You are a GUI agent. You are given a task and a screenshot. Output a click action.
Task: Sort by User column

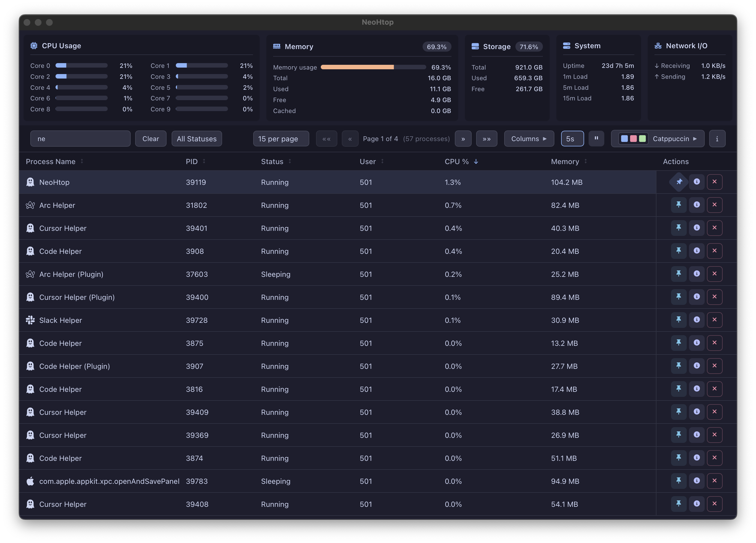tap(372, 161)
